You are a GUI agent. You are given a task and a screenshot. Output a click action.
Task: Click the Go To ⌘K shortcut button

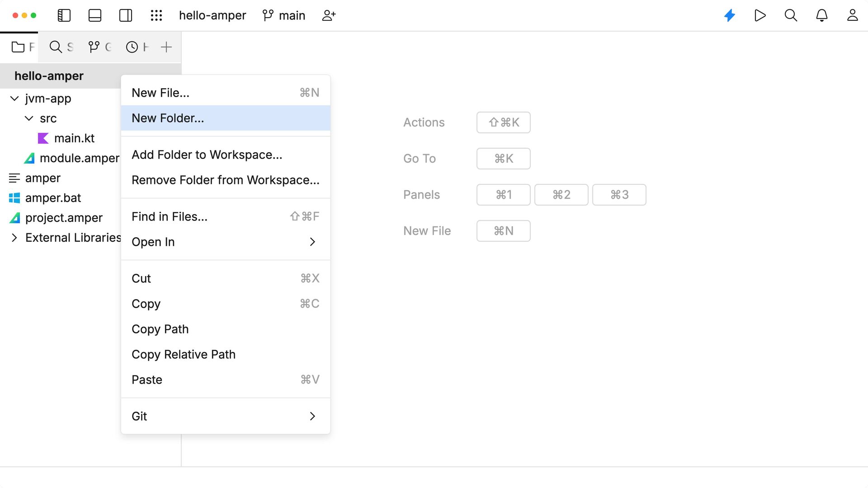coord(503,159)
